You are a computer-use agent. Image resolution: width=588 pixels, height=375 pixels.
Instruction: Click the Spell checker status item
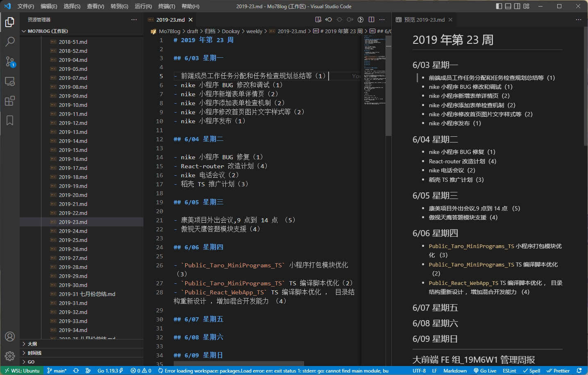click(x=531, y=370)
